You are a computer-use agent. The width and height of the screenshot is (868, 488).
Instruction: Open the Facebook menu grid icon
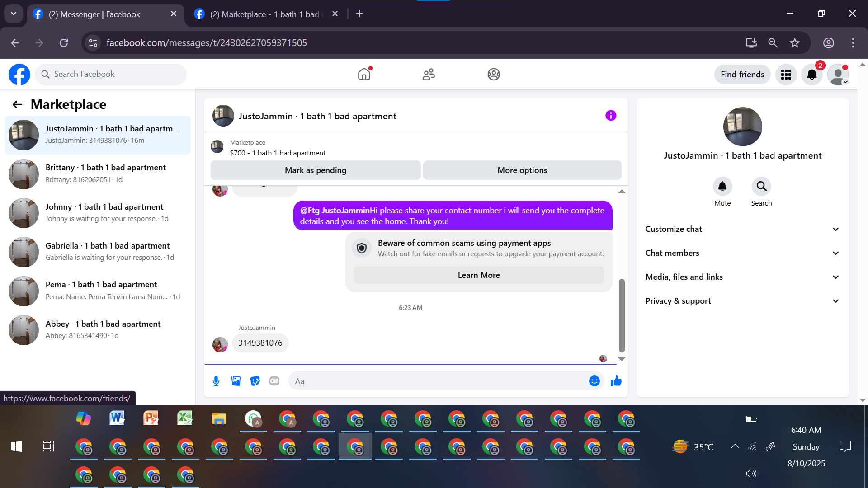click(786, 75)
